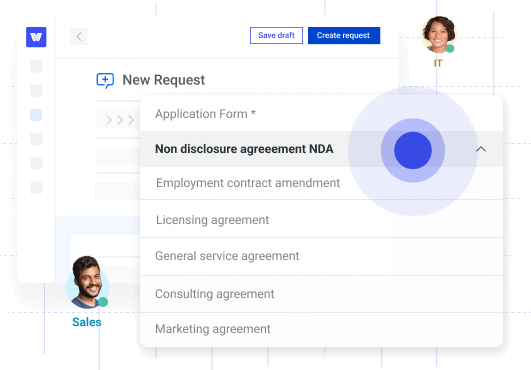Image resolution: width=531 pixels, height=370 pixels.
Task: Click the Application Form * field label
Action: tap(205, 114)
